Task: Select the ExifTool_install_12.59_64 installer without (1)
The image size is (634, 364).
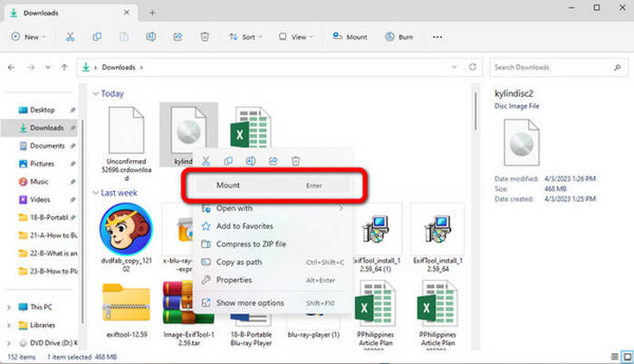Action: pyautogui.click(x=437, y=239)
